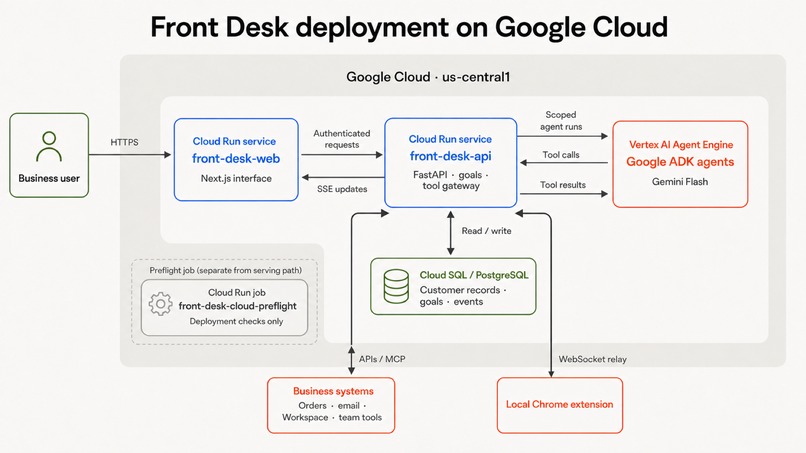Image resolution: width=806 pixels, height=453 pixels.
Task: Click the 'Local Chrome extension' box label
Action: pyautogui.click(x=559, y=405)
